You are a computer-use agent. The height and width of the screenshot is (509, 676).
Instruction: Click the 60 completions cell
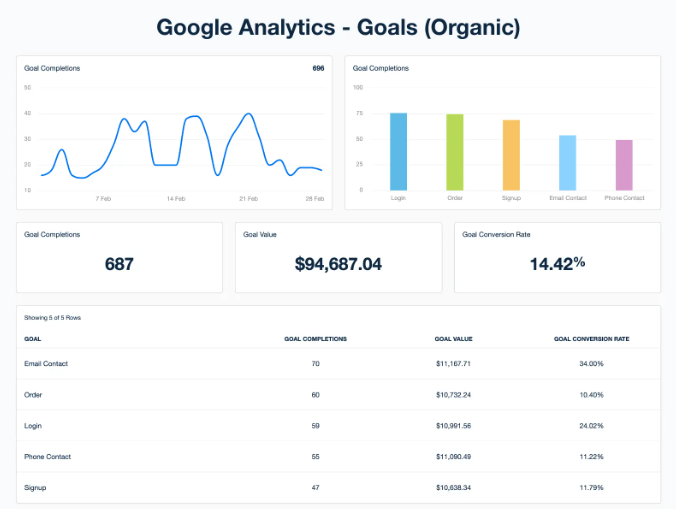click(x=316, y=395)
